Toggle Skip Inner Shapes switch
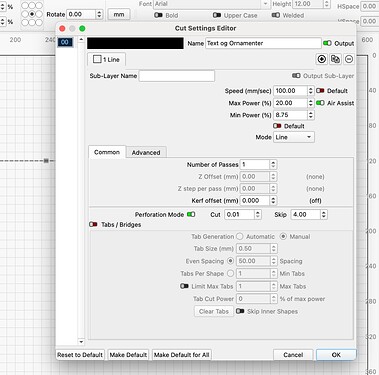 [240, 311]
